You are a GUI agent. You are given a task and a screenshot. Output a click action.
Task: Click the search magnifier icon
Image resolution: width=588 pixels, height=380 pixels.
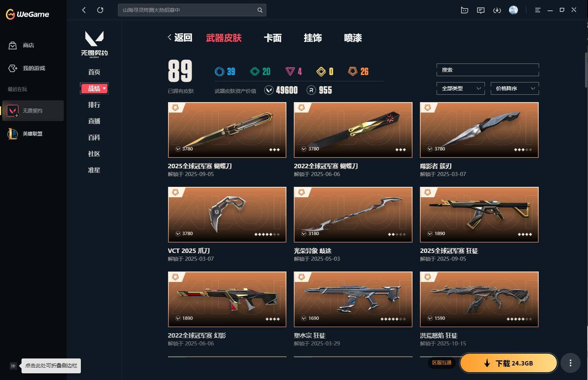coord(260,10)
